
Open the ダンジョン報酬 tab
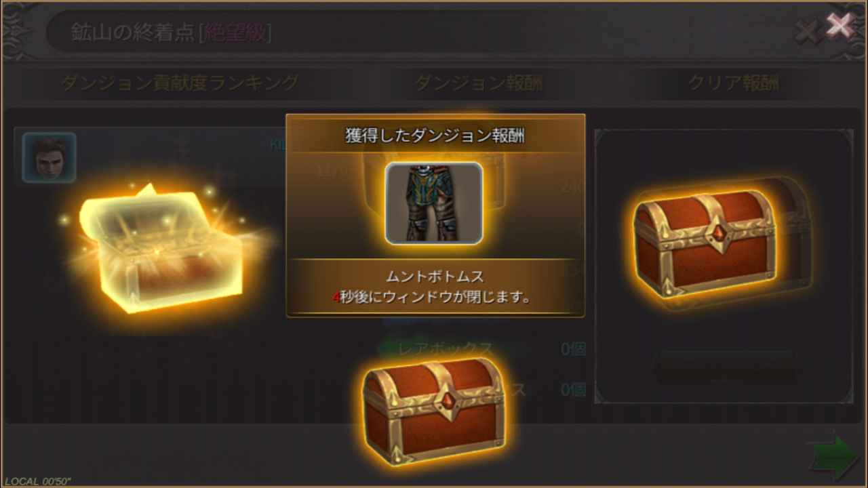pos(478,83)
